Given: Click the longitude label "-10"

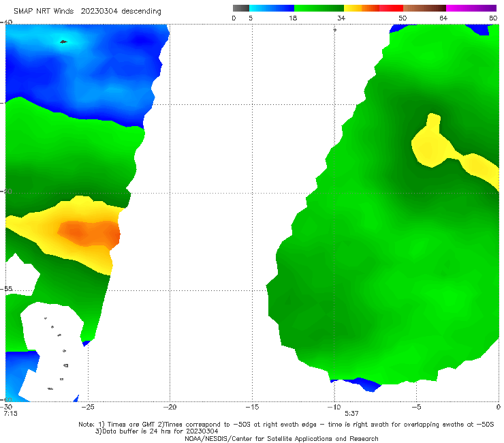Looking at the screenshot, I should (x=334, y=407).
